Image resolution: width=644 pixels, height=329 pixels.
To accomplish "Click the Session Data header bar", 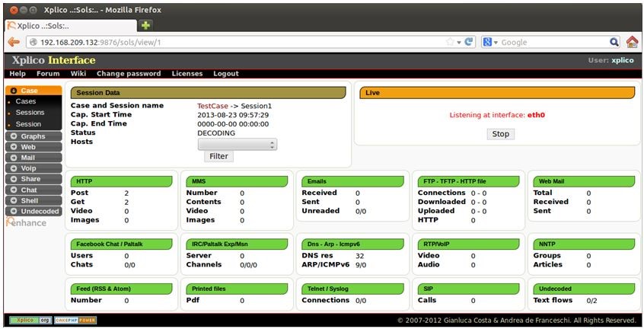I will point(209,93).
